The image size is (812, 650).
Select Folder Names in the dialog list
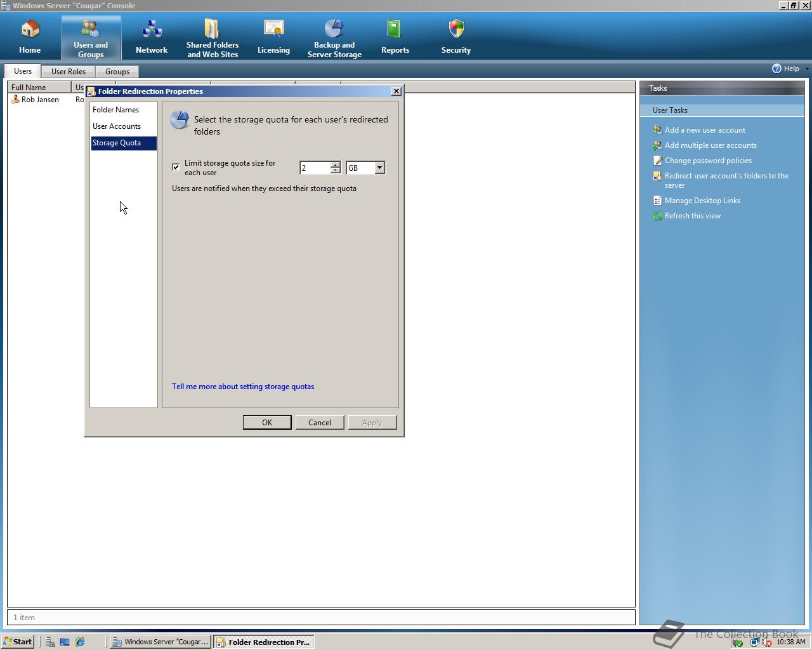point(124,110)
